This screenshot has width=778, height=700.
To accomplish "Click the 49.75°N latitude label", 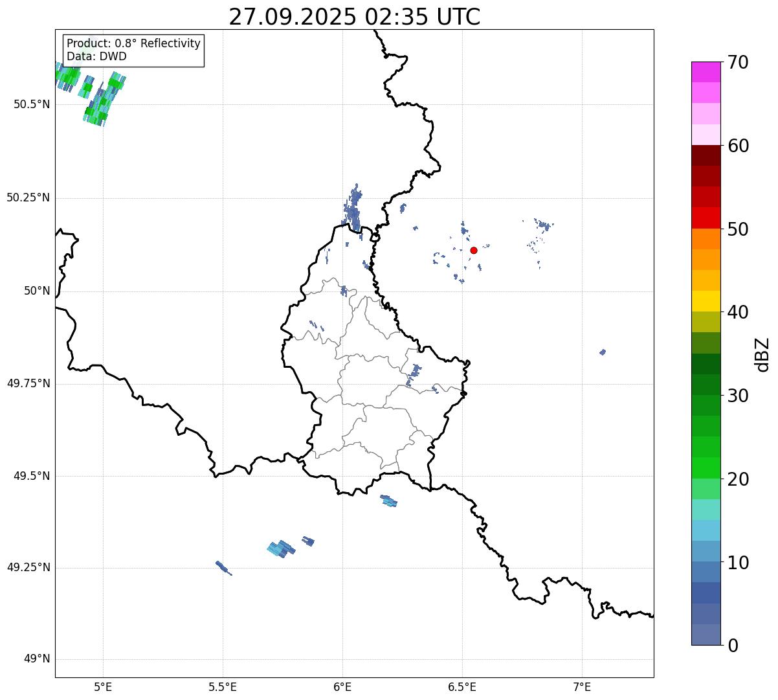I will (x=28, y=383).
